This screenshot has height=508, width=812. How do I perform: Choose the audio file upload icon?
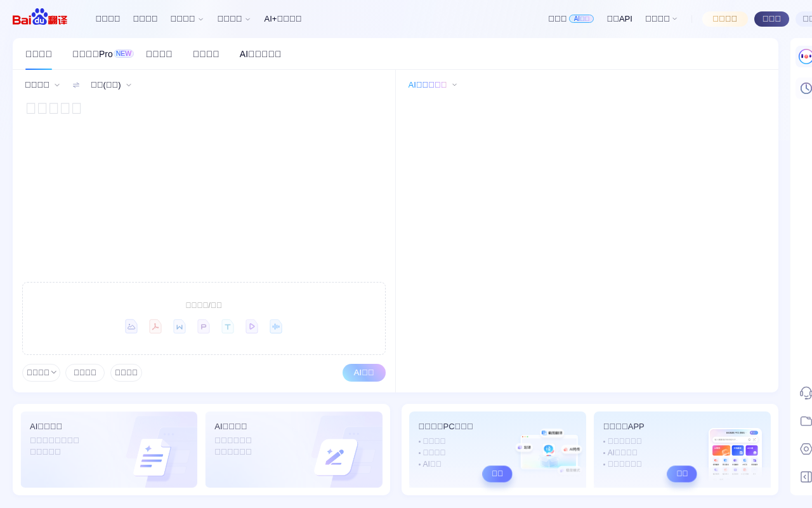click(x=276, y=326)
